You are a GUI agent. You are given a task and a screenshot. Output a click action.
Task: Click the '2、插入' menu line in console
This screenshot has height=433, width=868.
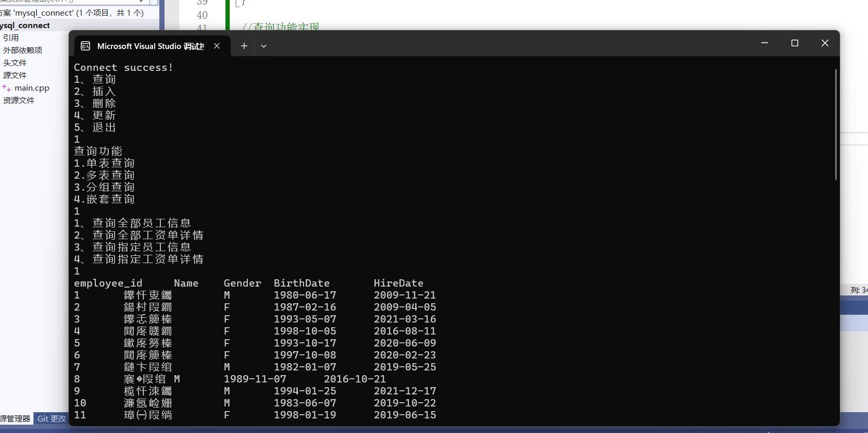(95, 91)
